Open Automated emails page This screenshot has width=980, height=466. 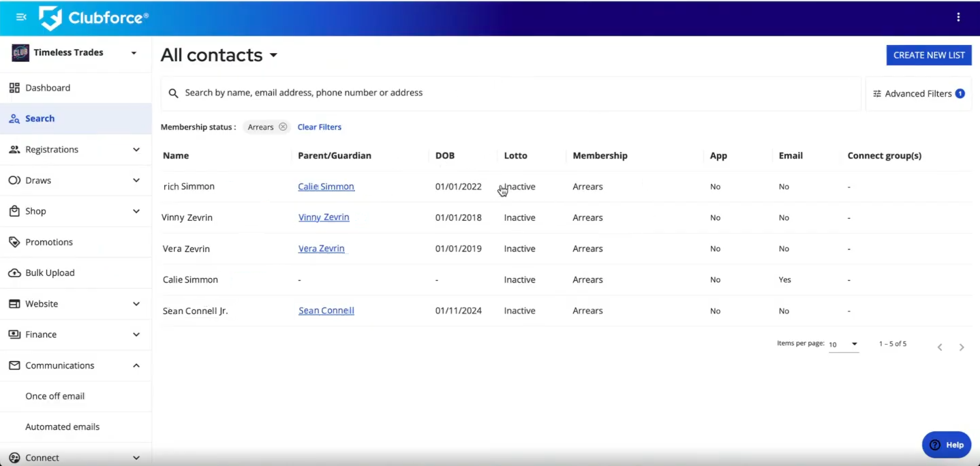[x=63, y=427]
